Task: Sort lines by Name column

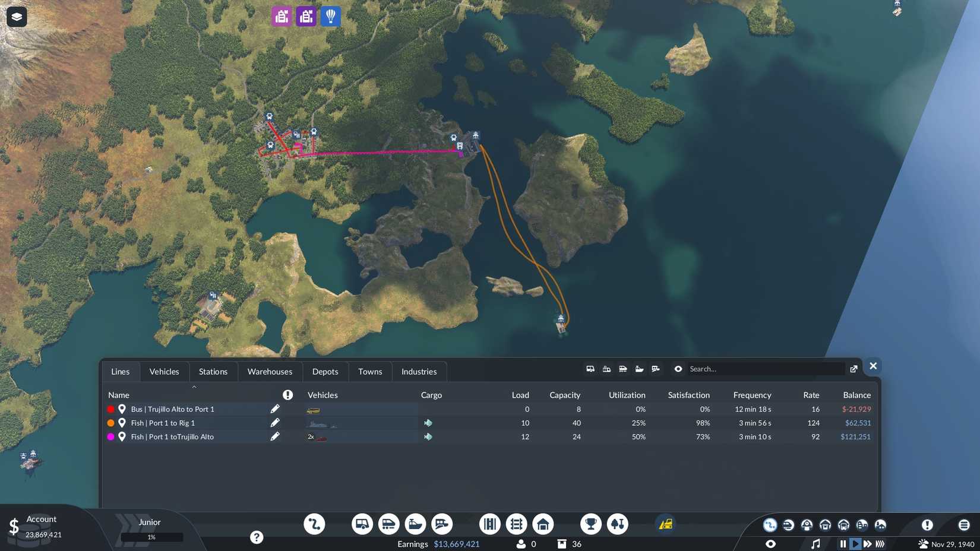Action: point(119,395)
